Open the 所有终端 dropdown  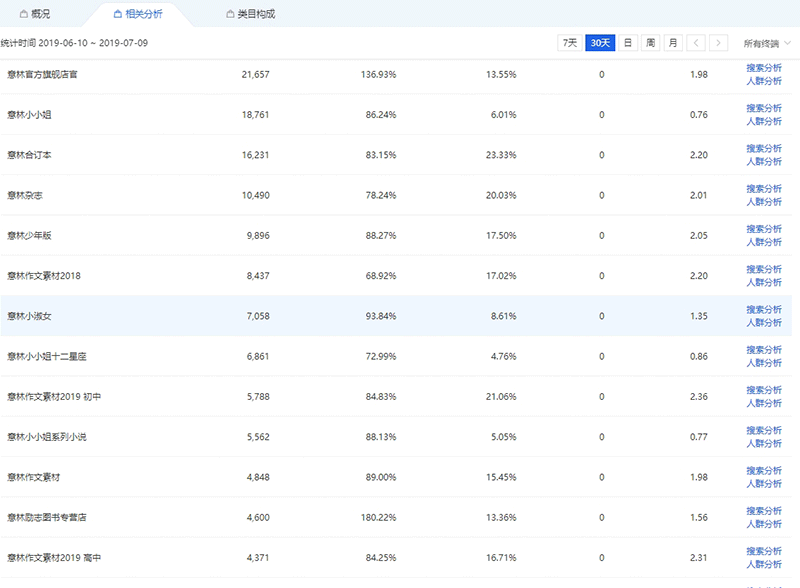pyautogui.click(x=766, y=43)
